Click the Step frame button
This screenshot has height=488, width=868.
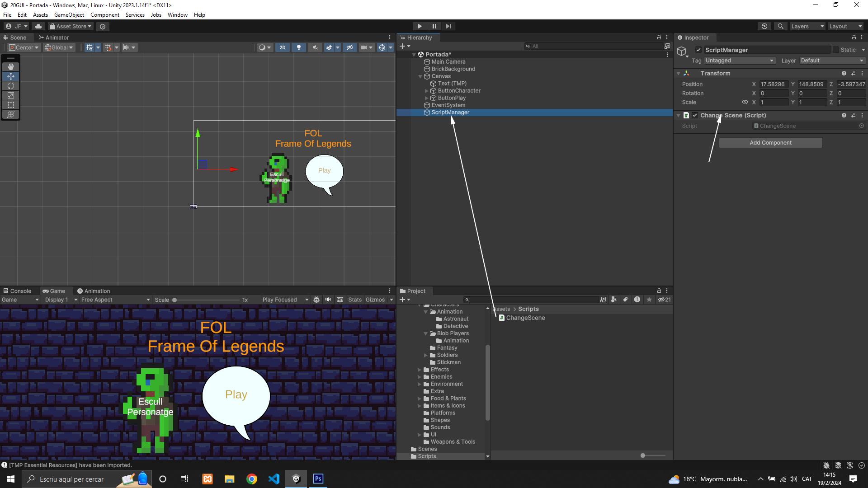(x=448, y=26)
